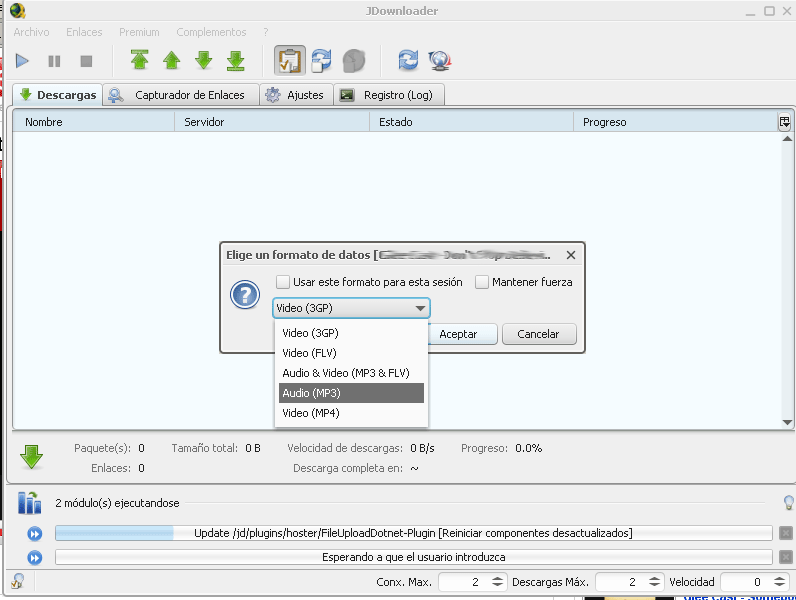Open the Premium menu
The image size is (796, 600).
pyautogui.click(x=139, y=32)
